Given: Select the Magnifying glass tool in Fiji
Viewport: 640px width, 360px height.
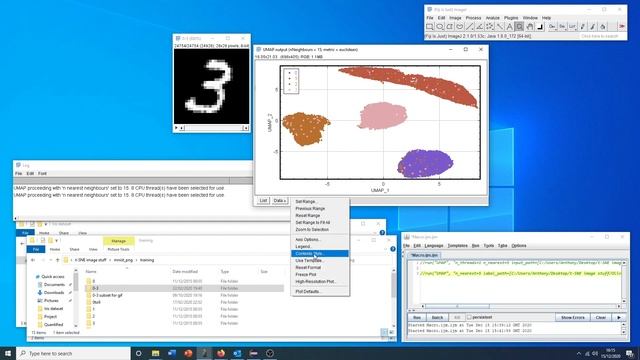Looking at the screenshot, I should tap(519, 27).
